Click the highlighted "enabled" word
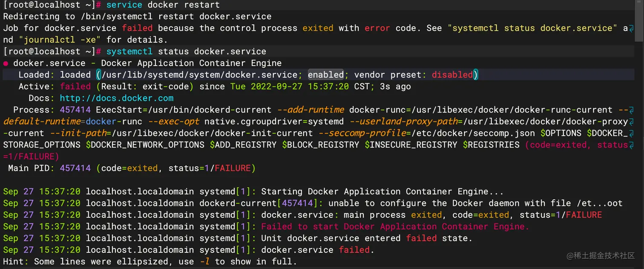Image resolution: width=644 pixels, height=269 pixels. tap(325, 75)
